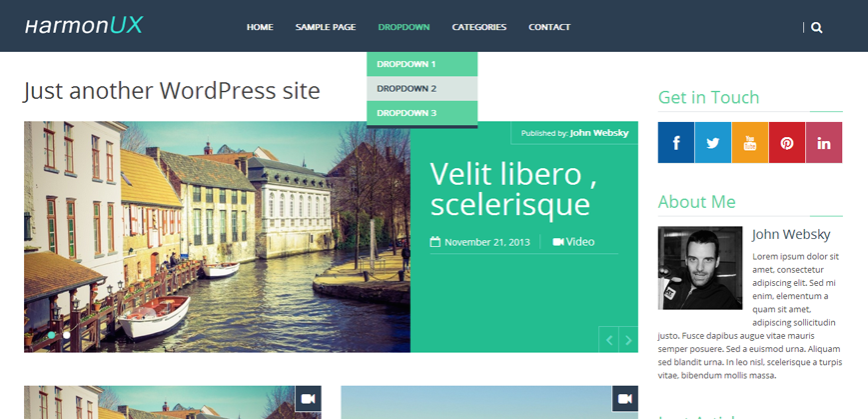Screen dimensions: 868x419
Task: Open the LinkedIn social icon
Action: point(824,143)
